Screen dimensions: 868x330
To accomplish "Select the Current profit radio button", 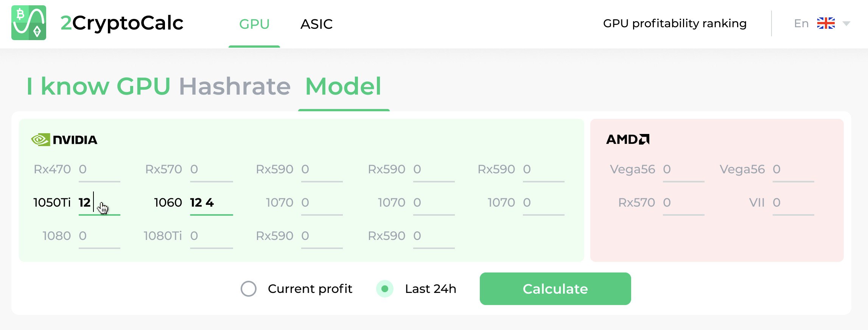I will click(249, 289).
